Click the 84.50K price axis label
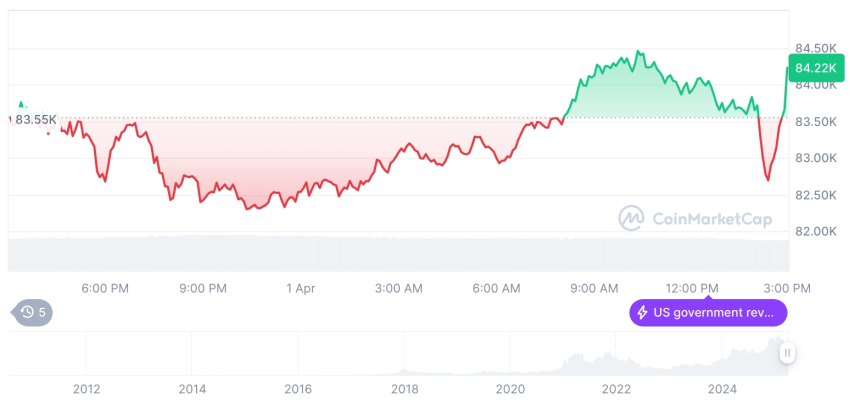The height and width of the screenshot is (401, 860). 816,48
